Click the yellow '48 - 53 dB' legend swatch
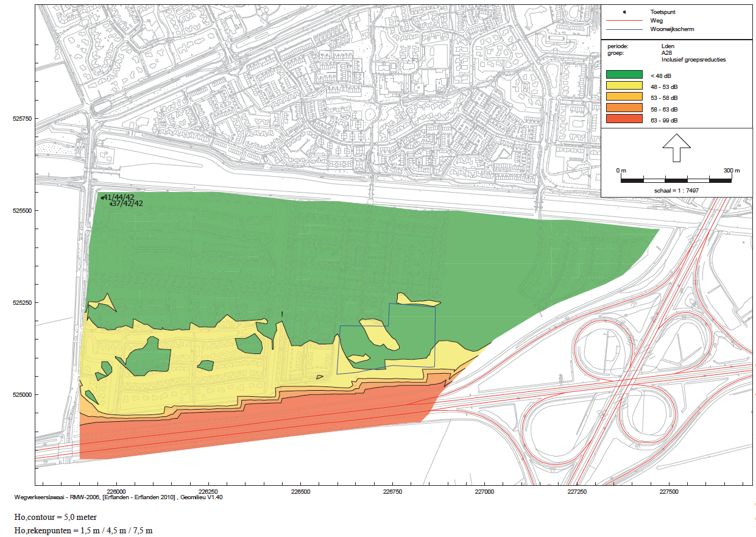Image resolution: width=756 pixels, height=537 pixels. (624, 85)
